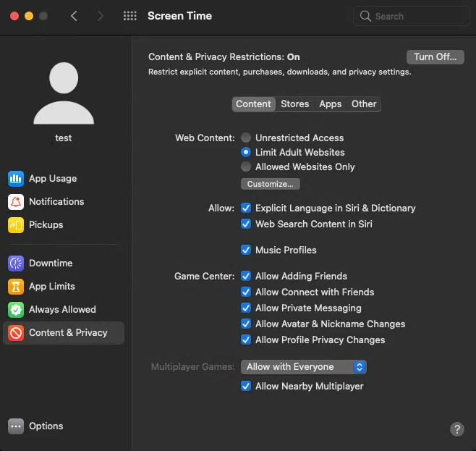
Task: Choose Allowed Websites Only option
Action: pyautogui.click(x=247, y=167)
